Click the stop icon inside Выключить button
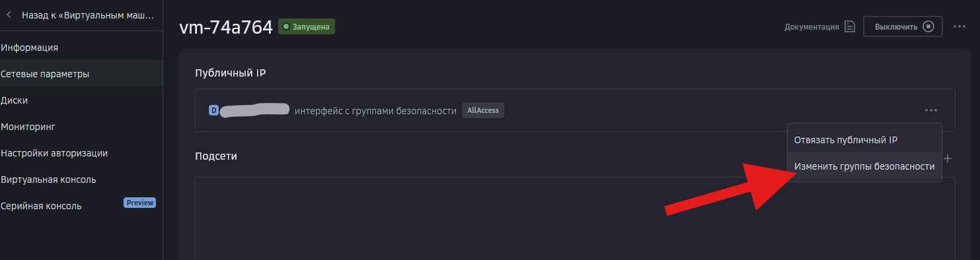This screenshot has height=260, width=980. (928, 27)
